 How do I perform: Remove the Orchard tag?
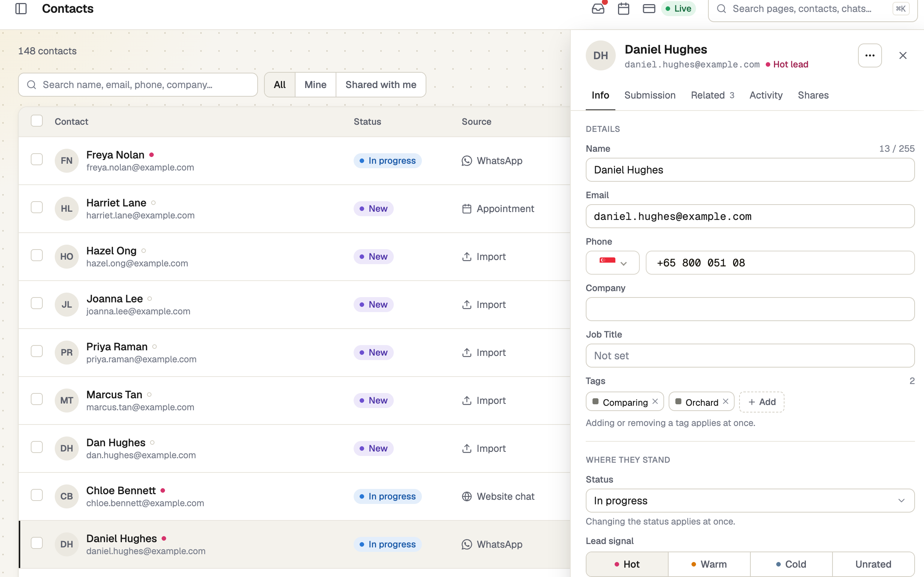[x=726, y=401]
